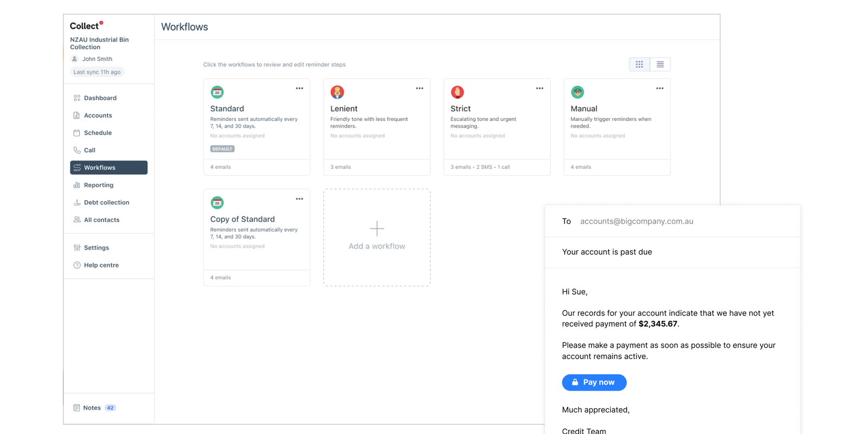Image resolution: width=868 pixels, height=434 pixels.
Task: Open Accounts from the sidebar
Action: [98, 116]
